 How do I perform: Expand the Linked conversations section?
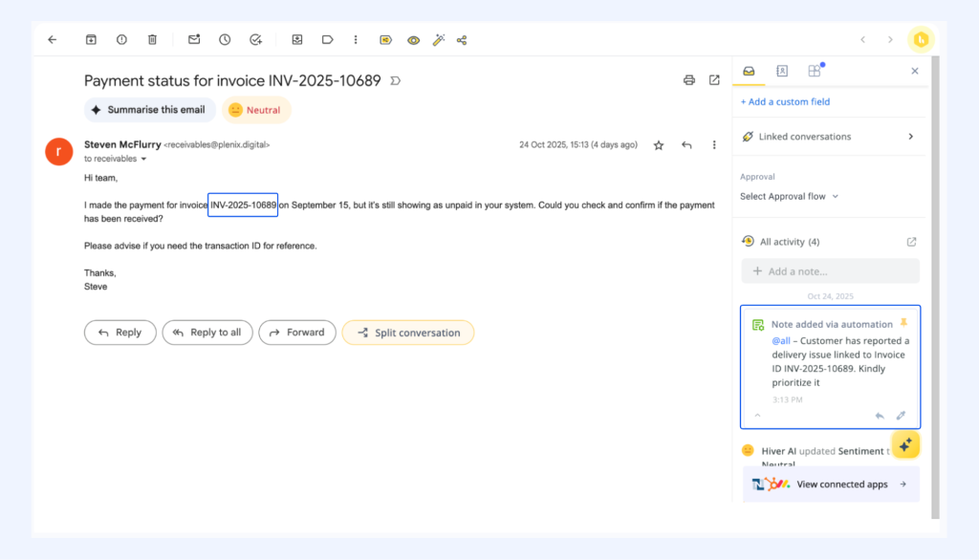pos(910,137)
